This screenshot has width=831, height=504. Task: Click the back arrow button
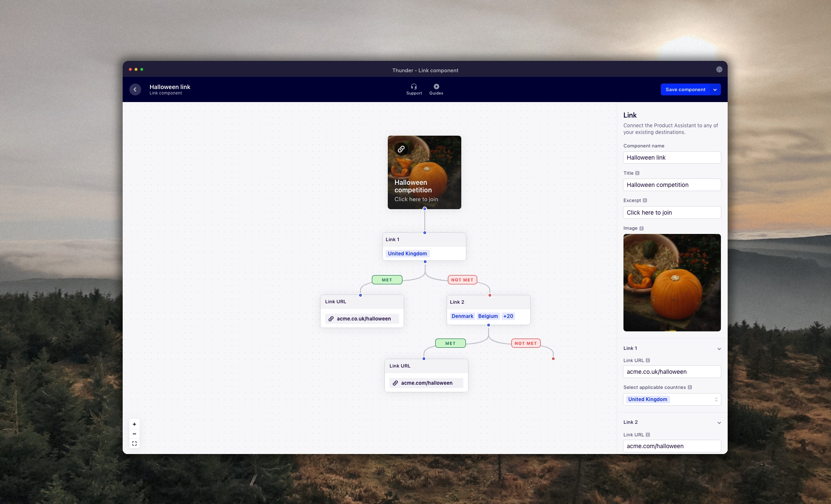[x=135, y=89]
